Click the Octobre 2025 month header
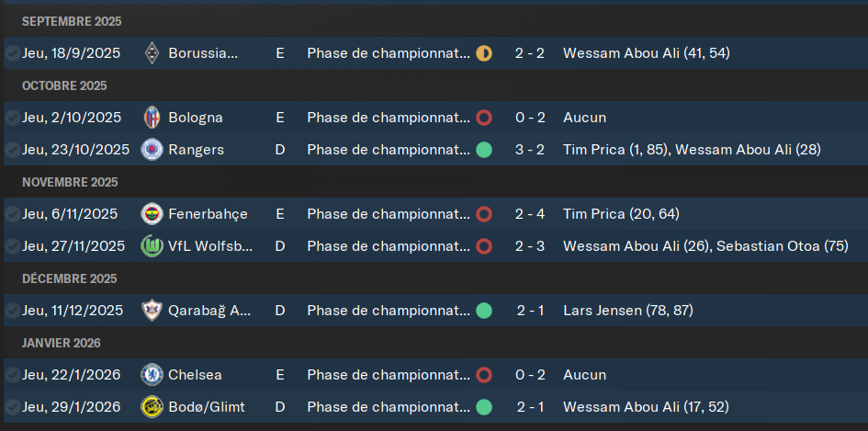Viewport: 868px width, 431px height. (x=64, y=85)
